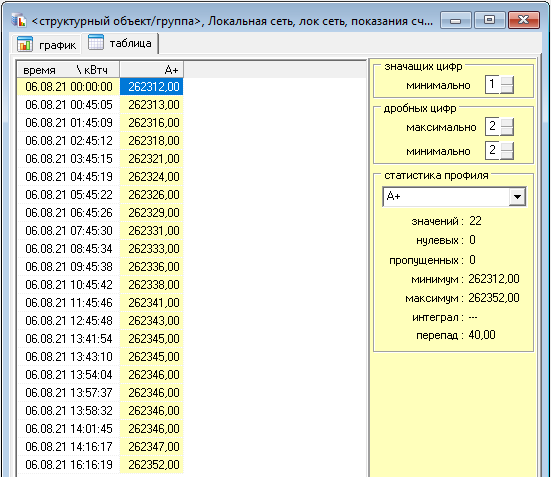Click the chart icon beside график

coord(25,44)
